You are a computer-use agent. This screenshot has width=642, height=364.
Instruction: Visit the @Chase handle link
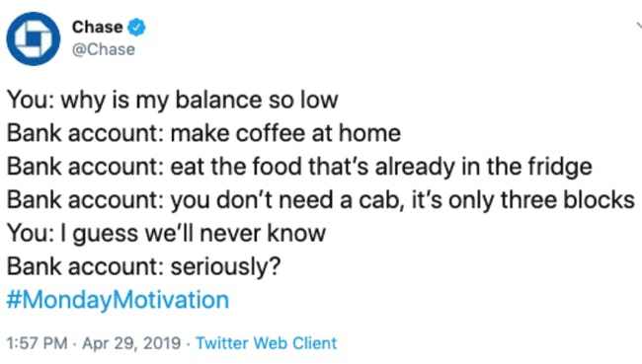coord(104,49)
